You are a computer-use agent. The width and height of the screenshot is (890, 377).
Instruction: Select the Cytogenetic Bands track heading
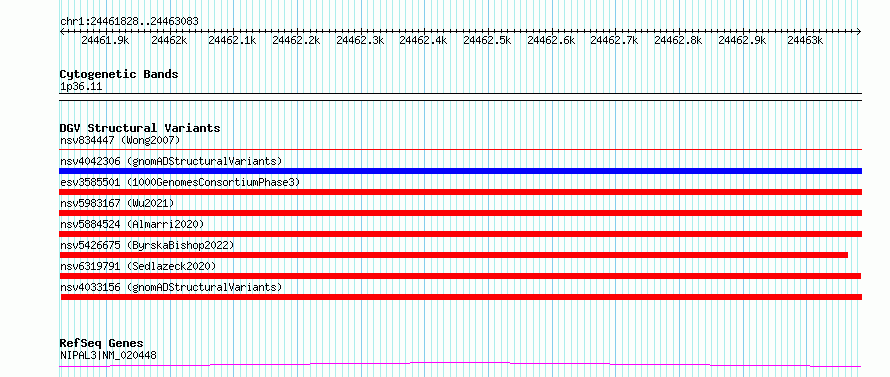[119, 74]
